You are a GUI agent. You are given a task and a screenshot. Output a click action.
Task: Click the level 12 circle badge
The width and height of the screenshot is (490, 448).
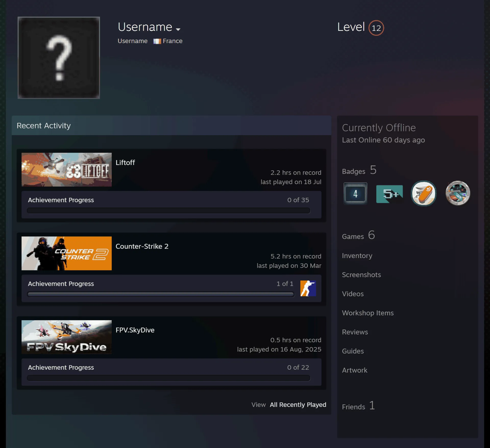click(x=376, y=28)
